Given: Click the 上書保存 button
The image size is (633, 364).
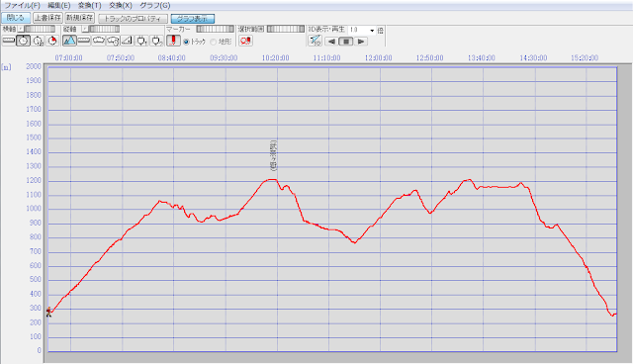Looking at the screenshot, I should [x=47, y=18].
